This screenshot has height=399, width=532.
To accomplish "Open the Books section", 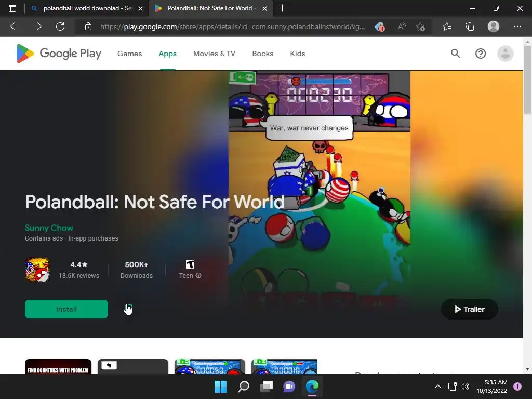I will 262,54.
